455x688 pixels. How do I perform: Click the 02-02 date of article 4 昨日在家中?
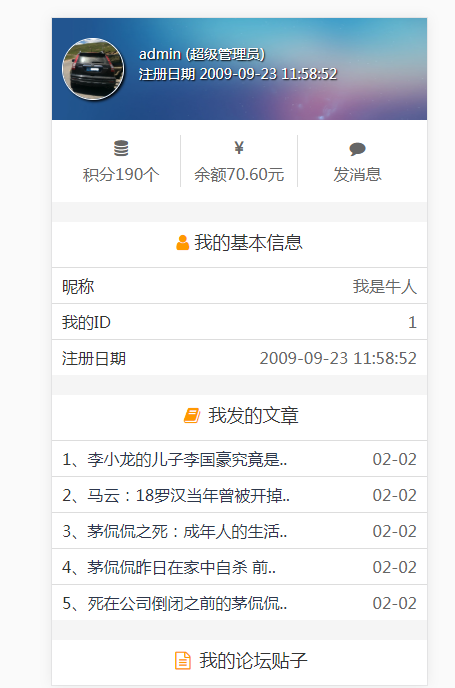click(x=394, y=567)
